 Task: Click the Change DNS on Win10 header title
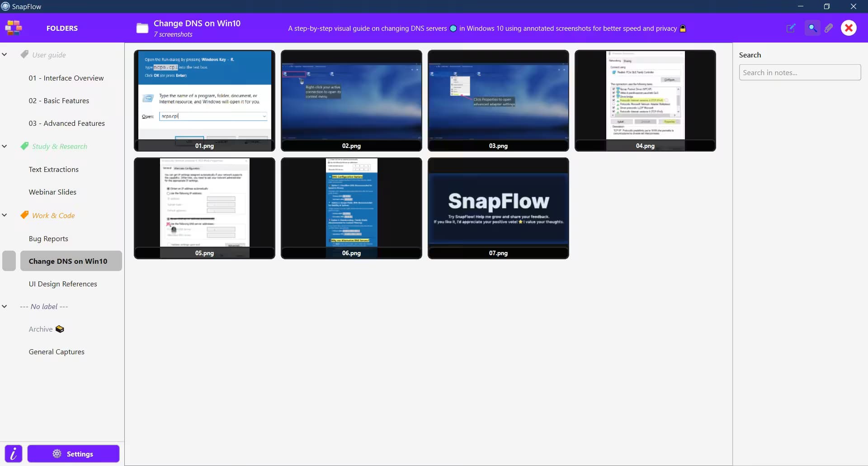197,23
